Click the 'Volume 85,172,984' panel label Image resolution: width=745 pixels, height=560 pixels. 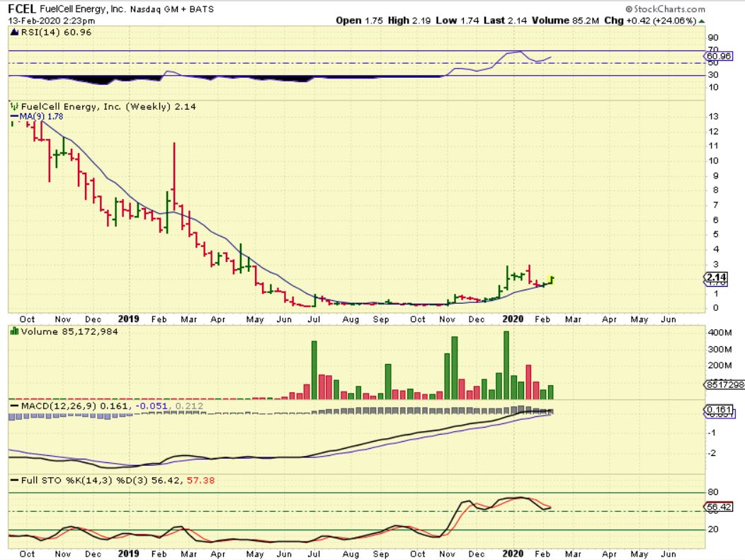(x=69, y=331)
